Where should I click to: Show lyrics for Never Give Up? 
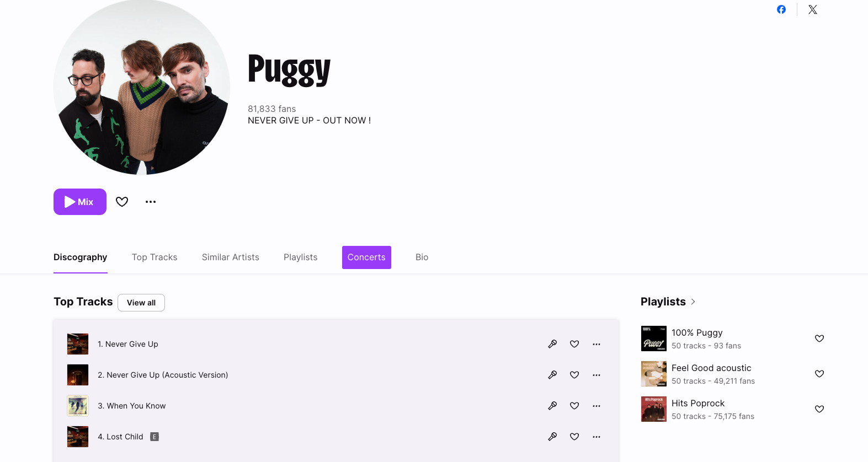click(552, 344)
